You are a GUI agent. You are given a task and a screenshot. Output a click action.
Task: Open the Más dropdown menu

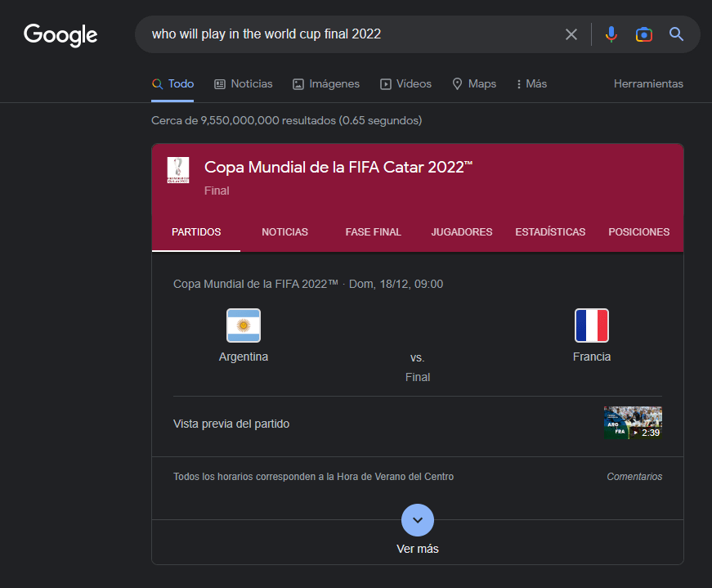531,84
